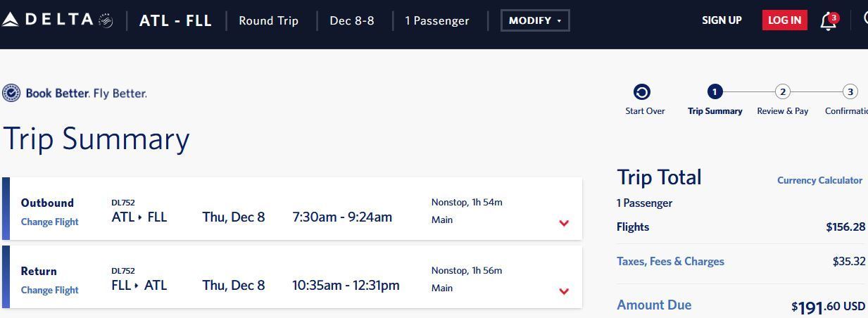The height and width of the screenshot is (318, 868).
Task: Click Change Flight under Return
Action: click(x=49, y=290)
